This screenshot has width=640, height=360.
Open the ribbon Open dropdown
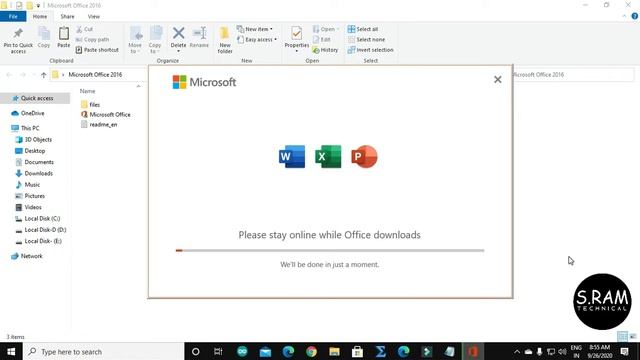pyautogui.click(x=326, y=29)
